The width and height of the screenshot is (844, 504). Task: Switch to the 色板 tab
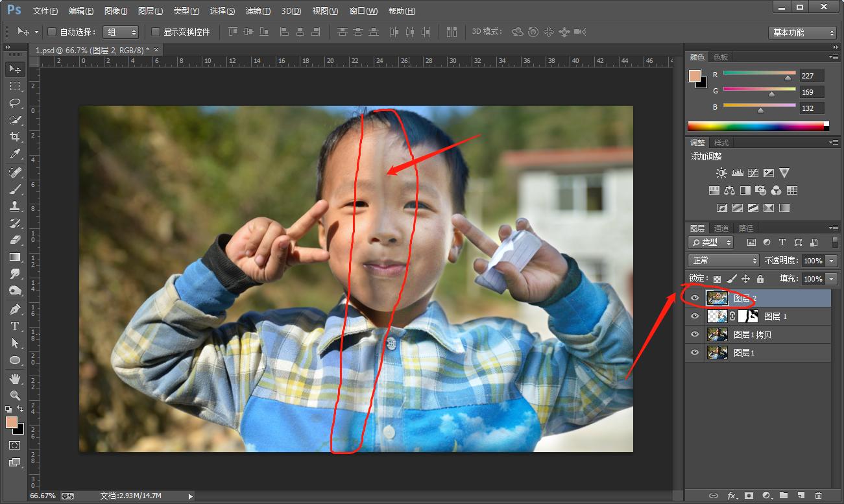click(720, 57)
